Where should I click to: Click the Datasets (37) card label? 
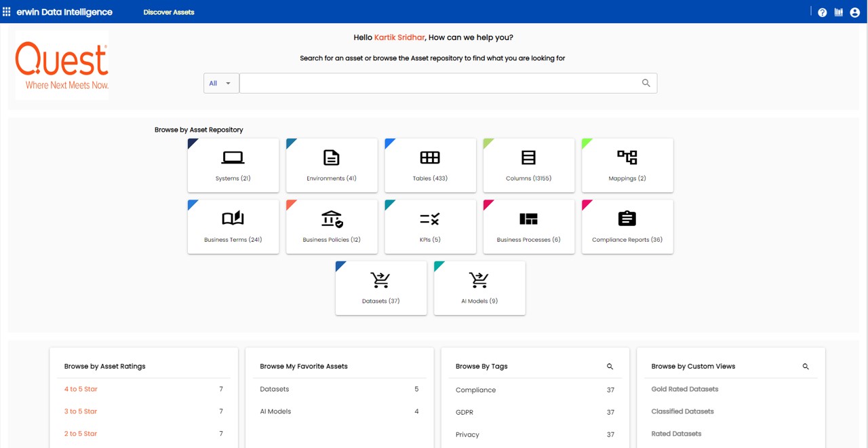pyautogui.click(x=380, y=301)
